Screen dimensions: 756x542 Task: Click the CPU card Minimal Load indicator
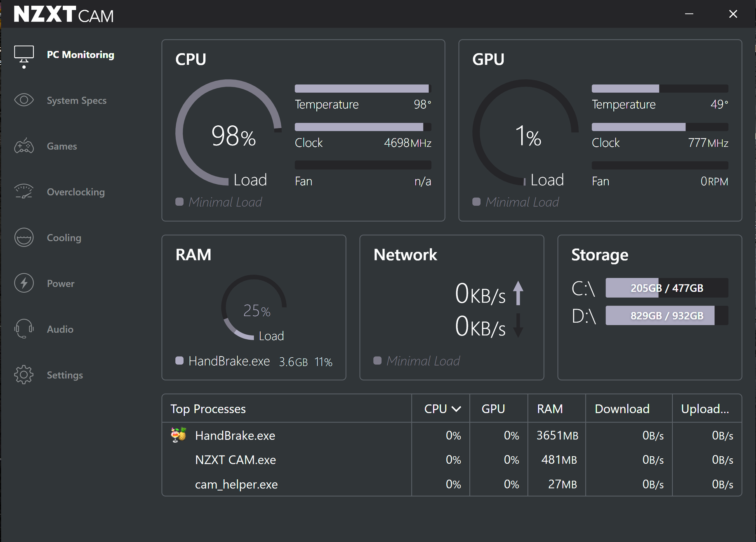[x=219, y=202]
